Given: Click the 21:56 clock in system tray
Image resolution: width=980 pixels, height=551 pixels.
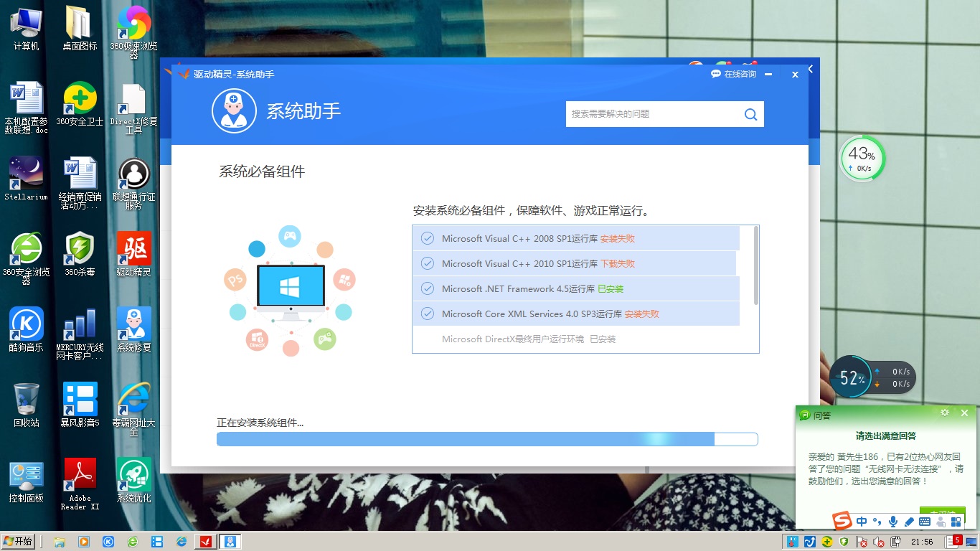Looking at the screenshot, I should point(922,542).
